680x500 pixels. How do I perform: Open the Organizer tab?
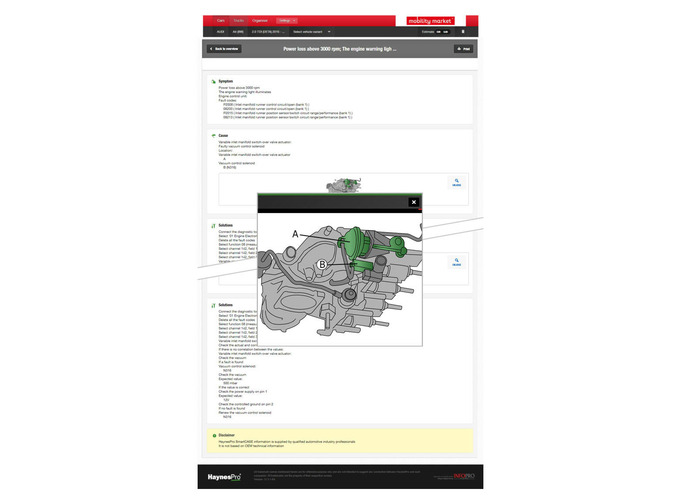(x=260, y=20)
